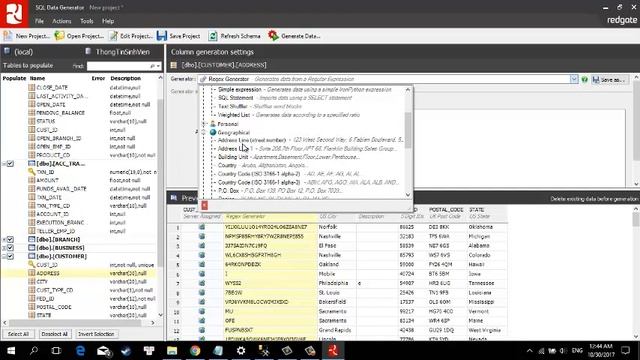Click the Save as... button
This screenshot has width=640, height=360.
(609, 80)
